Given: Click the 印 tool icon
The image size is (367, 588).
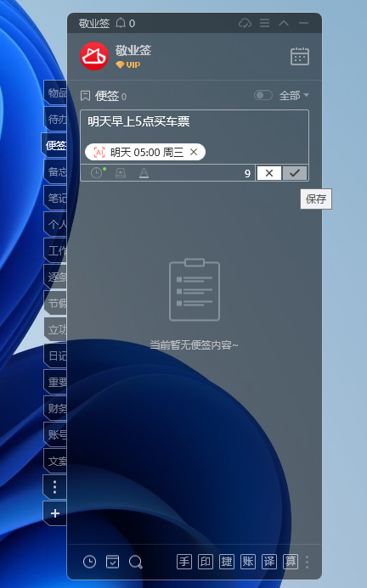Looking at the screenshot, I should (x=206, y=562).
